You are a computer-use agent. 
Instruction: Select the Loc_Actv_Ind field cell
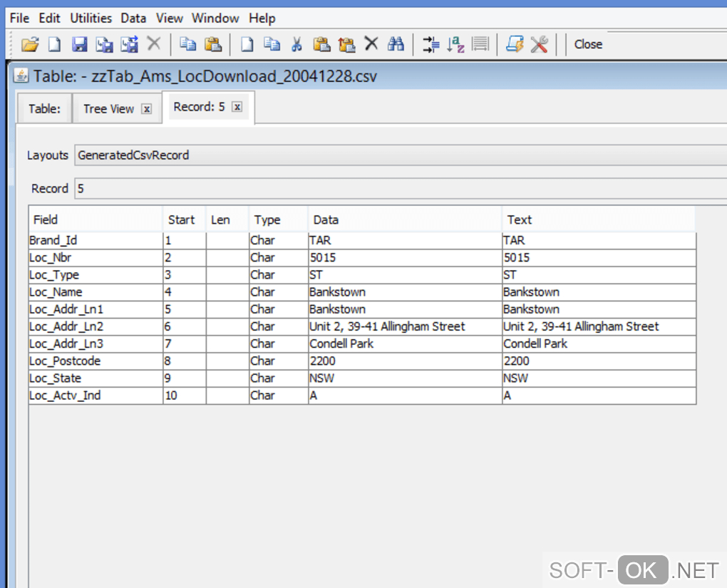(x=96, y=396)
